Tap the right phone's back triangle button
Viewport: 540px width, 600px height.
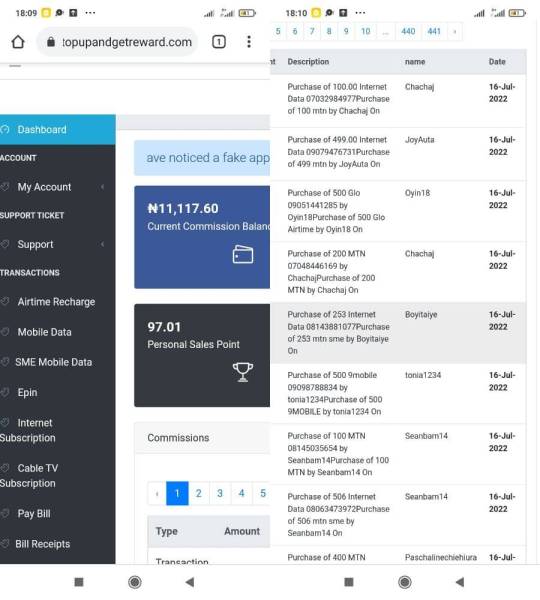coord(460,582)
